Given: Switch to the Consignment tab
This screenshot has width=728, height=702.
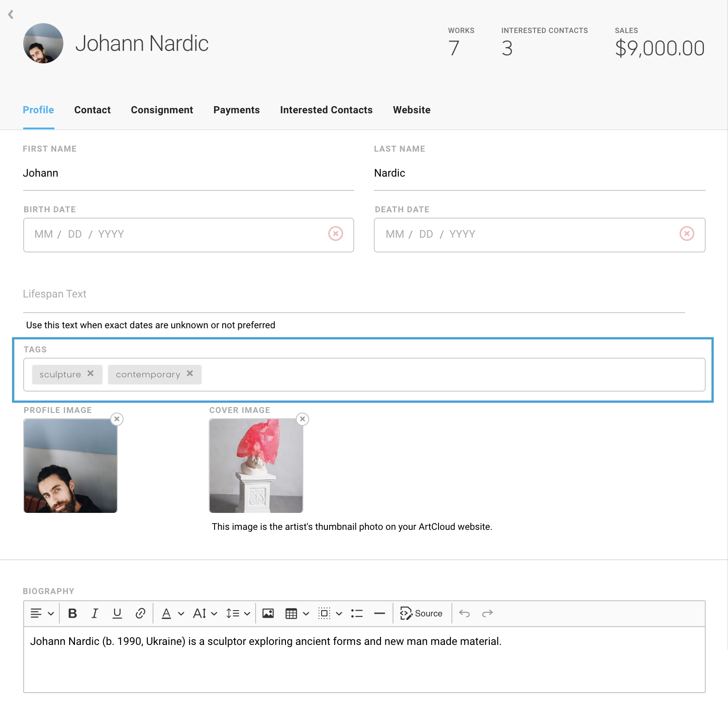Looking at the screenshot, I should [162, 110].
